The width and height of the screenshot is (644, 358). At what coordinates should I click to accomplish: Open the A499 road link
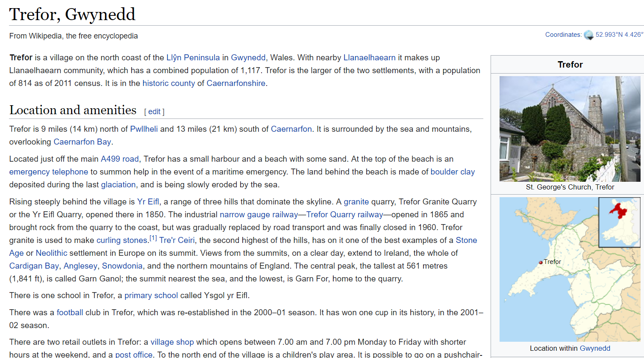point(120,159)
